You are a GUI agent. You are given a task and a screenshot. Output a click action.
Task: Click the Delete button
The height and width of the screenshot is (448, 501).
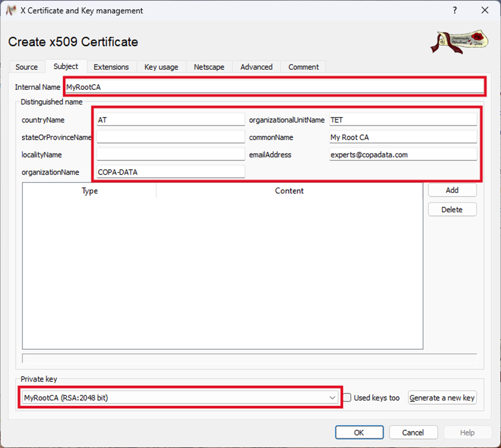click(452, 210)
